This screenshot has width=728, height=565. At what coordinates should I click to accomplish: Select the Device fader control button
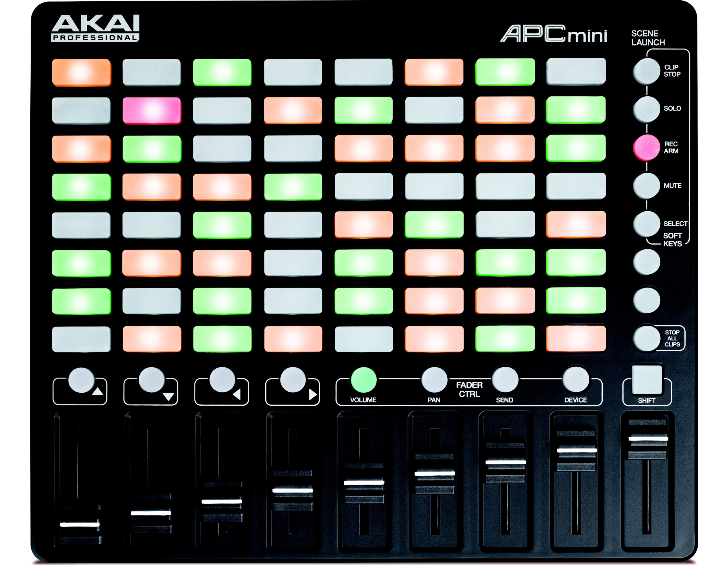(576, 380)
